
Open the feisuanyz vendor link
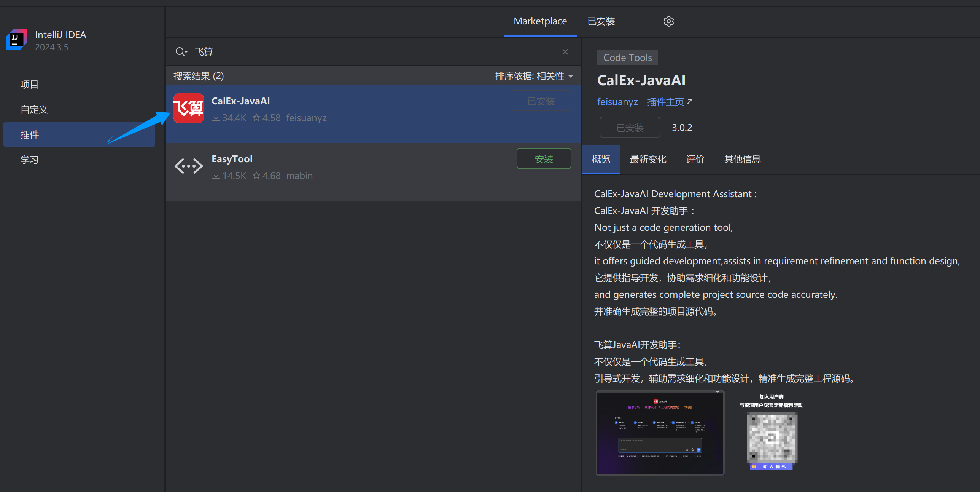click(617, 102)
